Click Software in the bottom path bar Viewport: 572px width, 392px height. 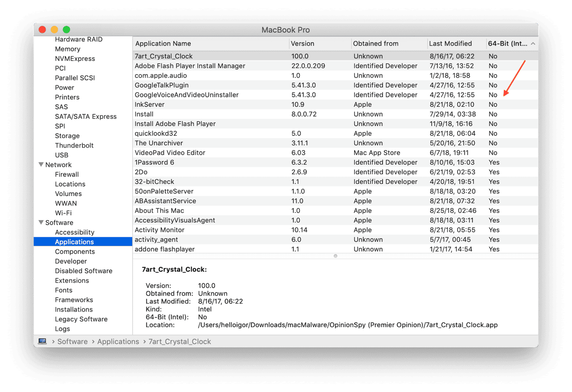[72, 341]
